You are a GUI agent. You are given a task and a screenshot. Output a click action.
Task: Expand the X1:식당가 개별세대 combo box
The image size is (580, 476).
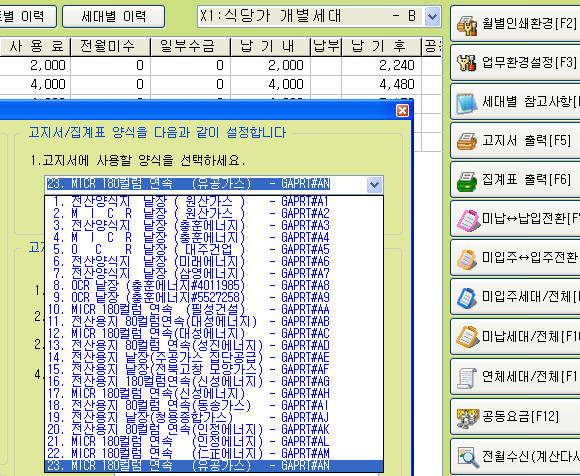click(432, 17)
